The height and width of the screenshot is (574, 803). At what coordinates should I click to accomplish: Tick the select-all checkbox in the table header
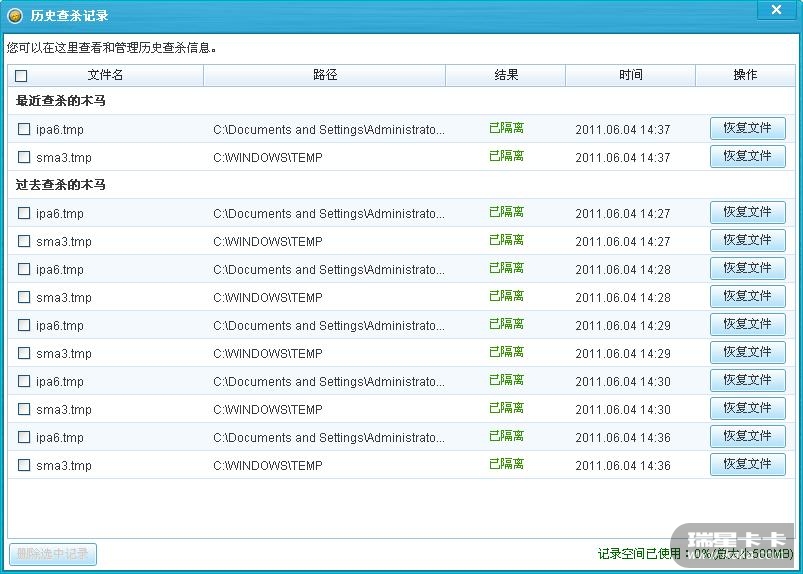[21, 76]
